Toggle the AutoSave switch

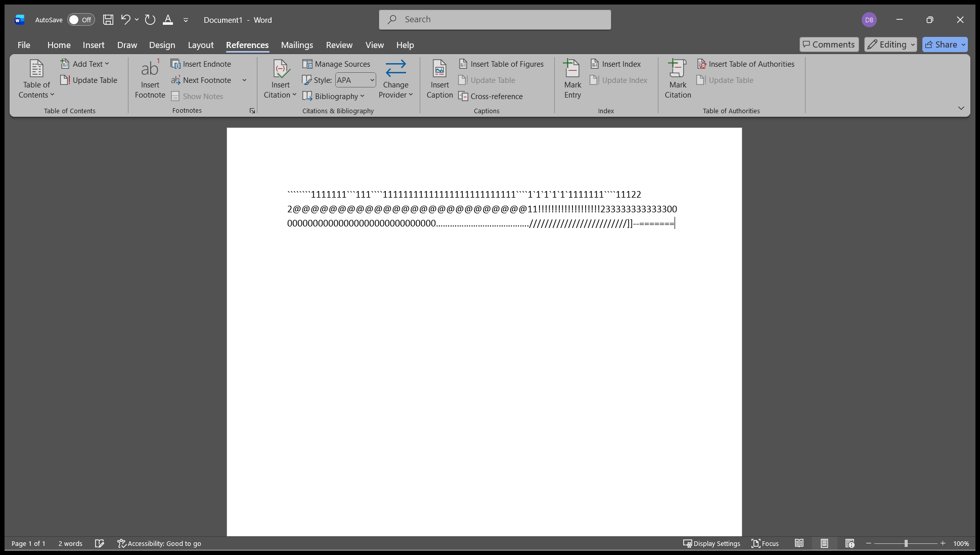click(x=81, y=20)
